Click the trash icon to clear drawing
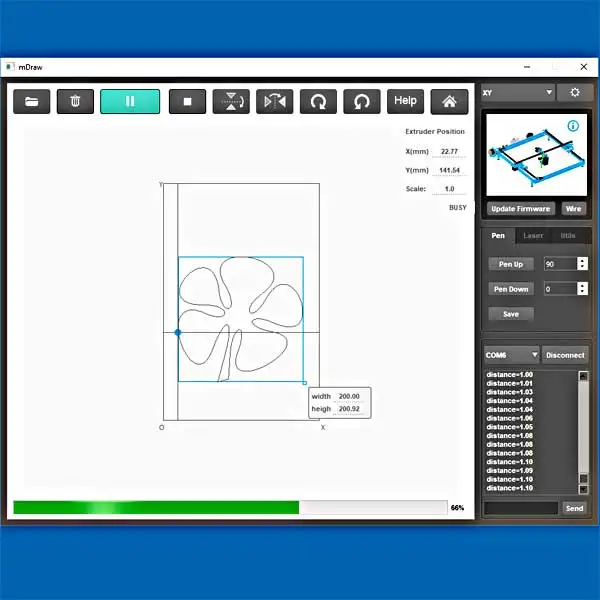Screen dimensions: 600x600 tap(75, 101)
